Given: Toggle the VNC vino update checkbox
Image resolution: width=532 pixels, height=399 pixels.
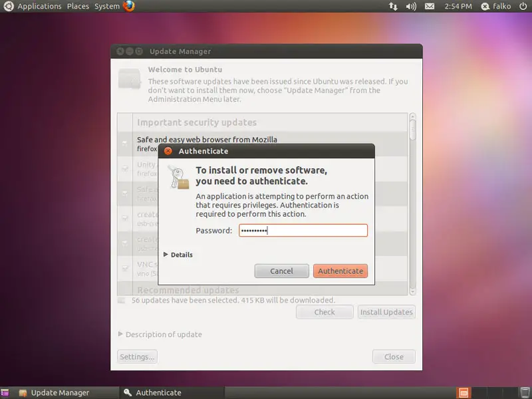Looking at the screenshot, I should [x=125, y=269].
